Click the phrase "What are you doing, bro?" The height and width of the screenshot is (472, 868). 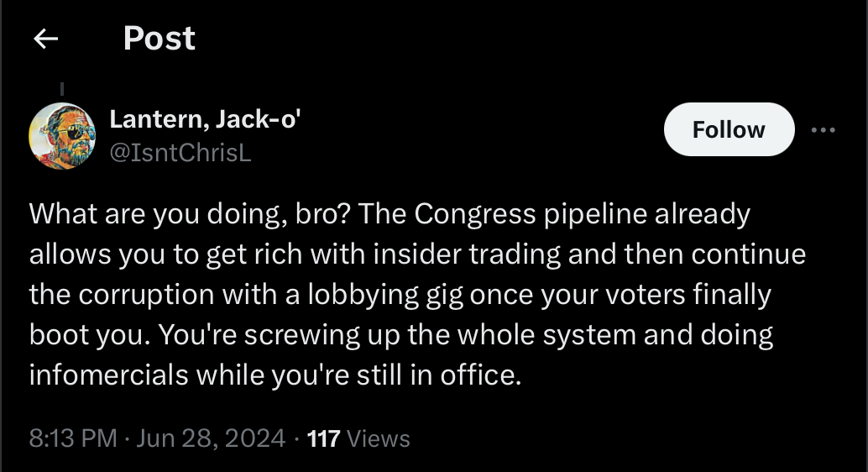pyautogui.click(x=191, y=214)
